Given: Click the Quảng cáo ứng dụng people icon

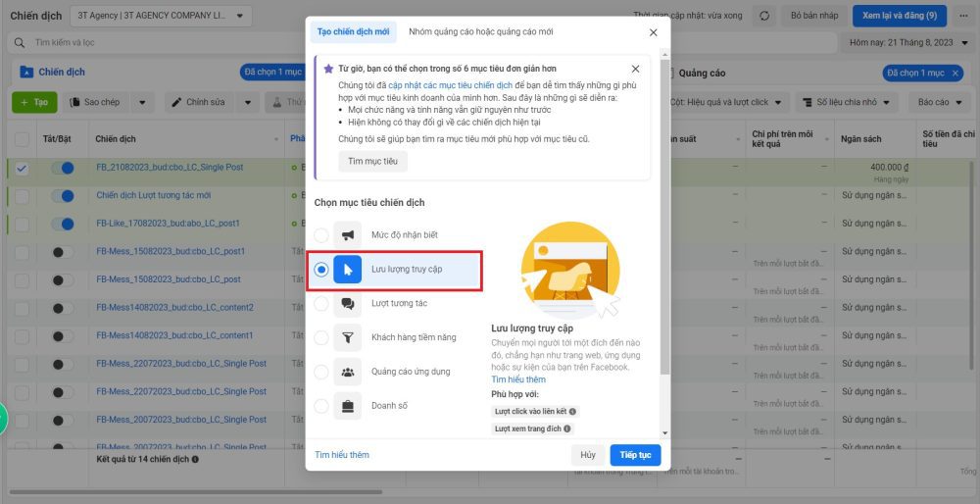Looking at the screenshot, I should coord(348,372).
